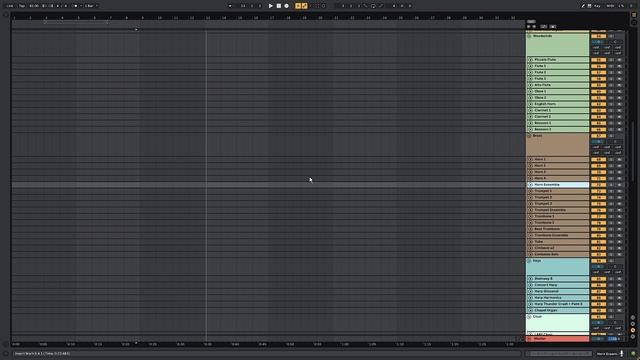Toggle the In/Out section show/hide icon
The image size is (640, 360).
[633, 318]
